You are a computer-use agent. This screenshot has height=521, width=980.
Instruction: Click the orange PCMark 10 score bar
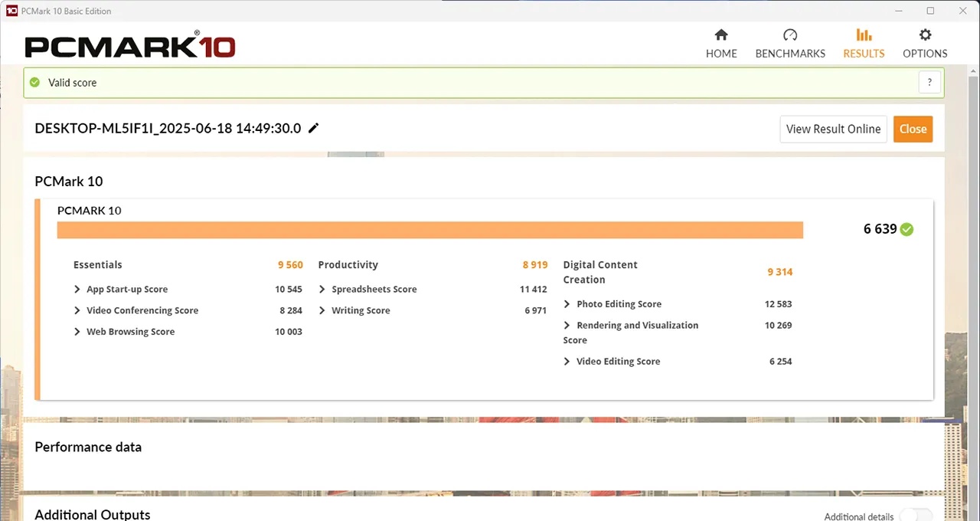[x=430, y=230]
